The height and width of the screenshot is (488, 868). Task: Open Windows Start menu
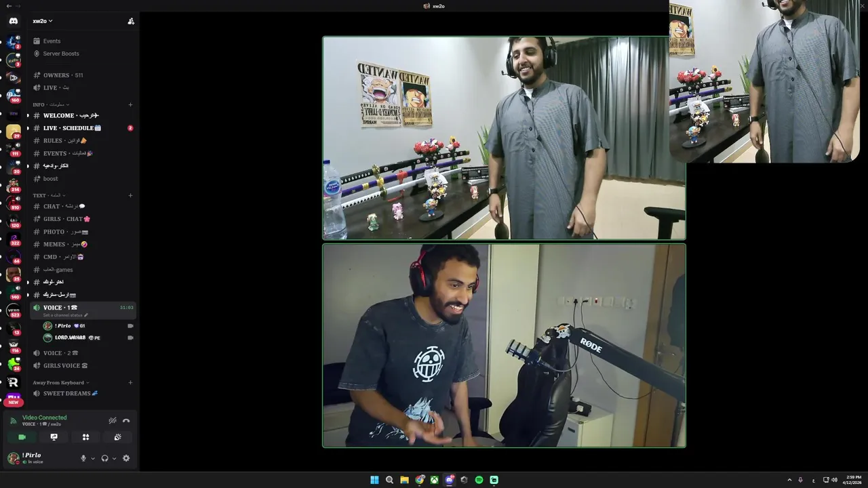coord(374,480)
